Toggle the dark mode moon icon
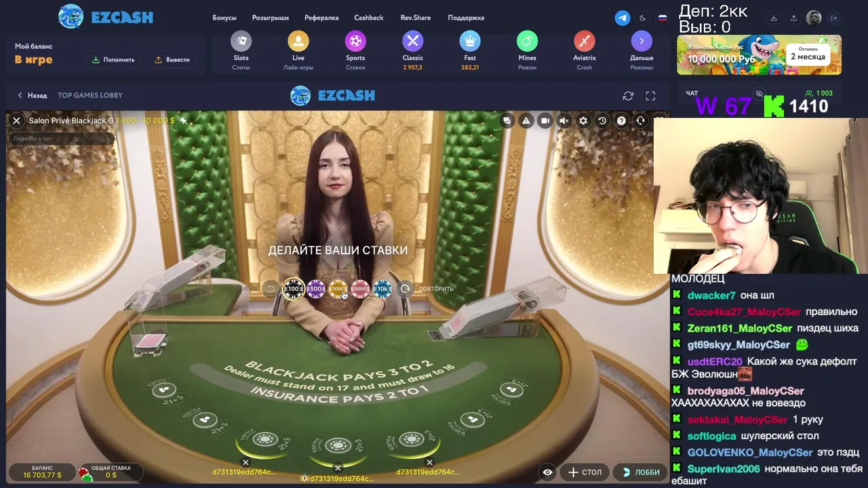Screen dimensions: 868x488 (x=643, y=18)
